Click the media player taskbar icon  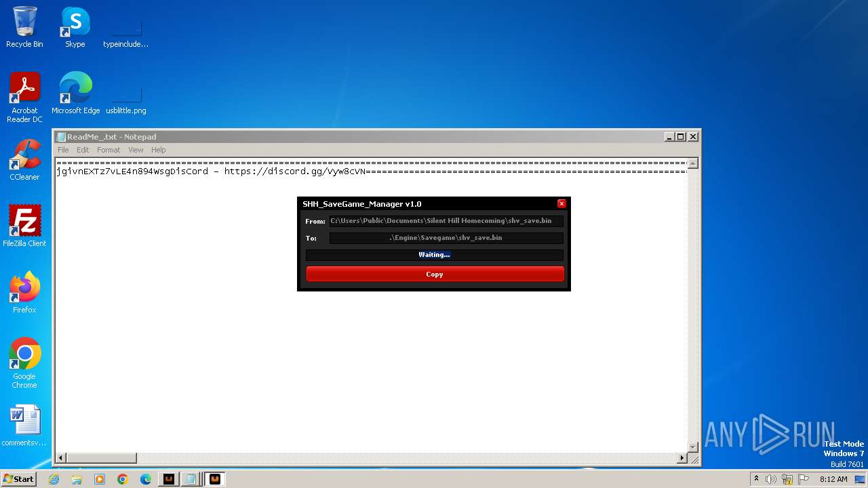(x=100, y=479)
